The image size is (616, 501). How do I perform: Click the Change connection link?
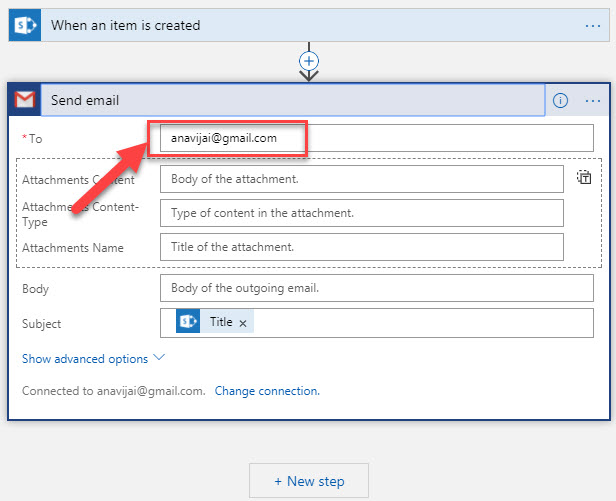(x=267, y=391)
